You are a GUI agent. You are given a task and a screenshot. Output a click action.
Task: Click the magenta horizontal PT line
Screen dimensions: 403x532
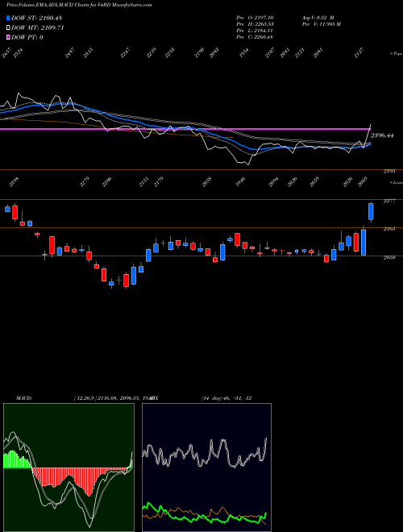[185, 129]
